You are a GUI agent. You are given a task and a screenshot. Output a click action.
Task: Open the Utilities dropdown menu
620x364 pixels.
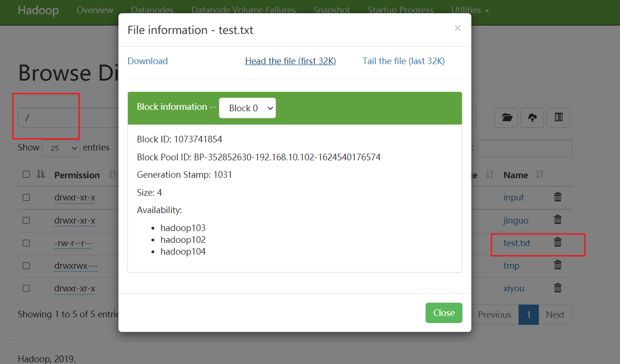point(470,10)
